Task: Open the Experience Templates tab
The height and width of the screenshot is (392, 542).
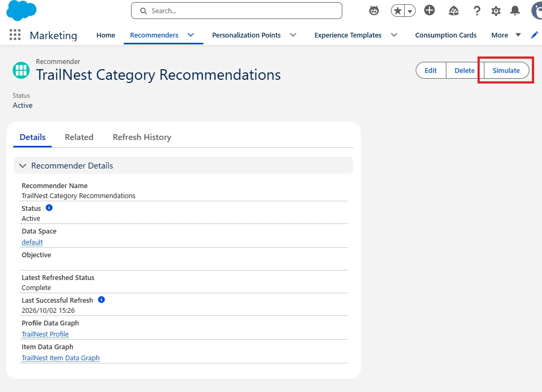Action: (x=348, y=35)
